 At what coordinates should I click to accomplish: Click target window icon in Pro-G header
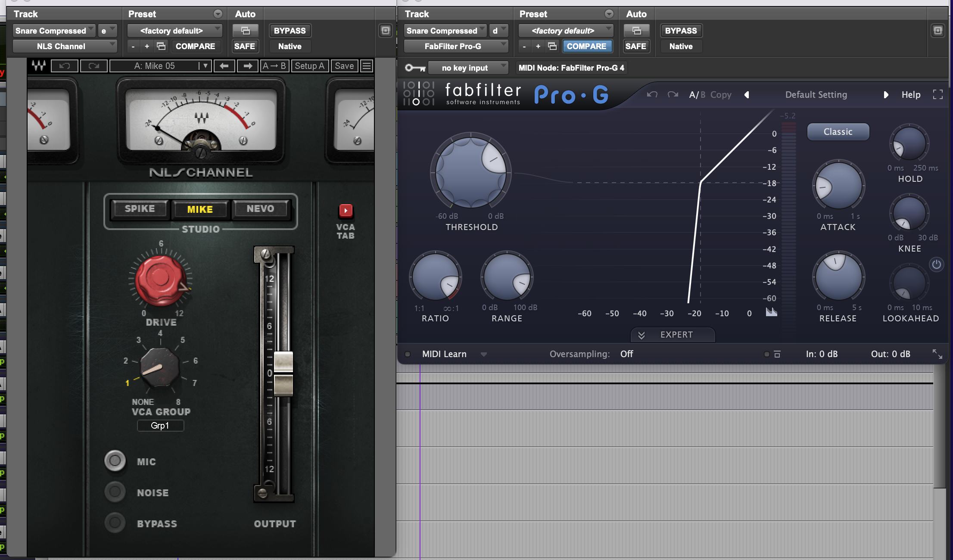click(x=938, y=31)
